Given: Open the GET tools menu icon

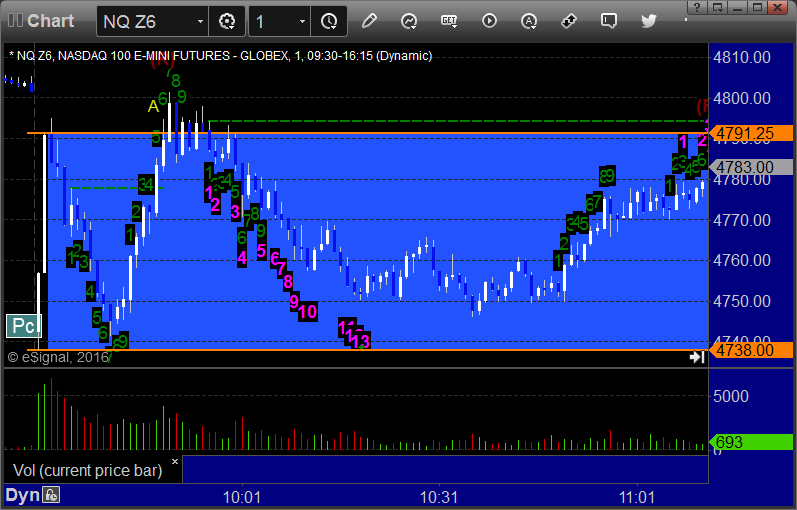Looking at the screenshot, I should pyautogui.click(x=449, y=21).
